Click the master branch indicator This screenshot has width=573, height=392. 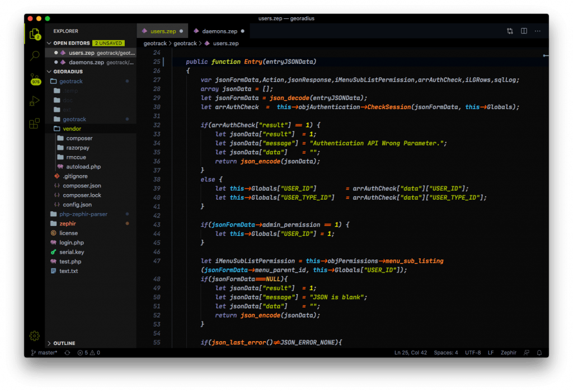coord(44,352)
